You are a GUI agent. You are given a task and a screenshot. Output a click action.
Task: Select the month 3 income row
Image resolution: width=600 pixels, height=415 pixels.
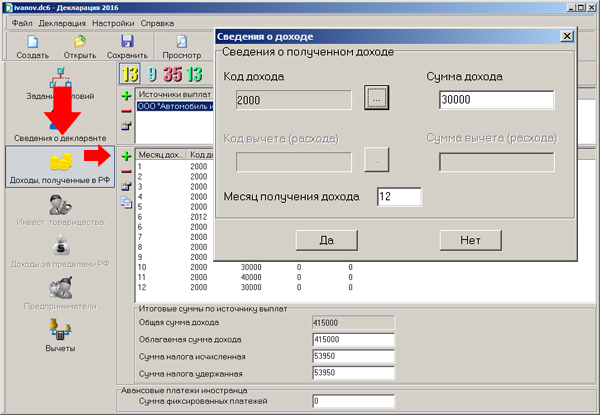coord(174,186)
